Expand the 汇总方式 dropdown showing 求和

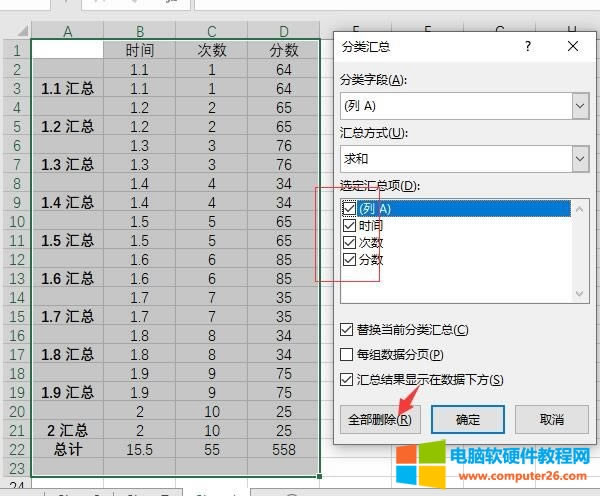point(579,158)
